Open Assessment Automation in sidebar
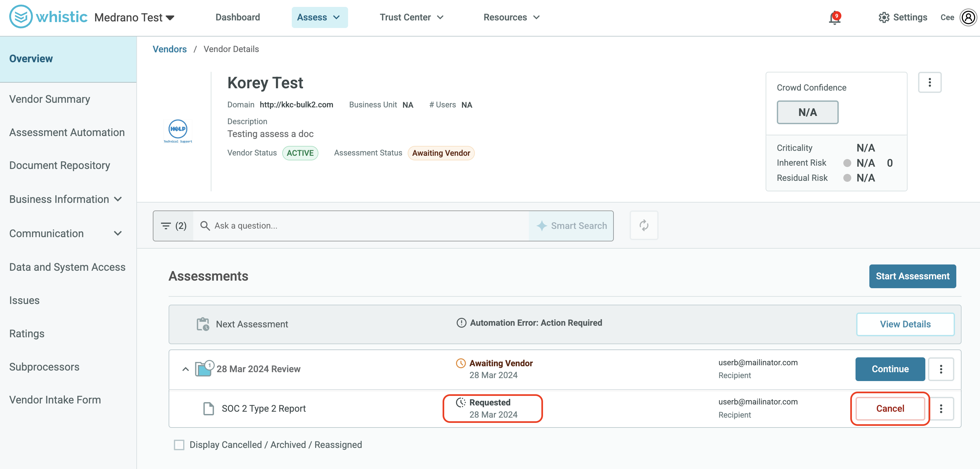 click(x=67, y=132)
